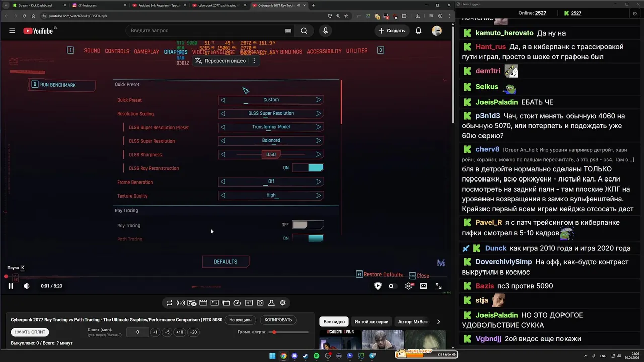Image resolution: width=644 pixels, height=362 pixels.
Task: Click the flask icon in extension toolbar
Action: click(271, 303)
